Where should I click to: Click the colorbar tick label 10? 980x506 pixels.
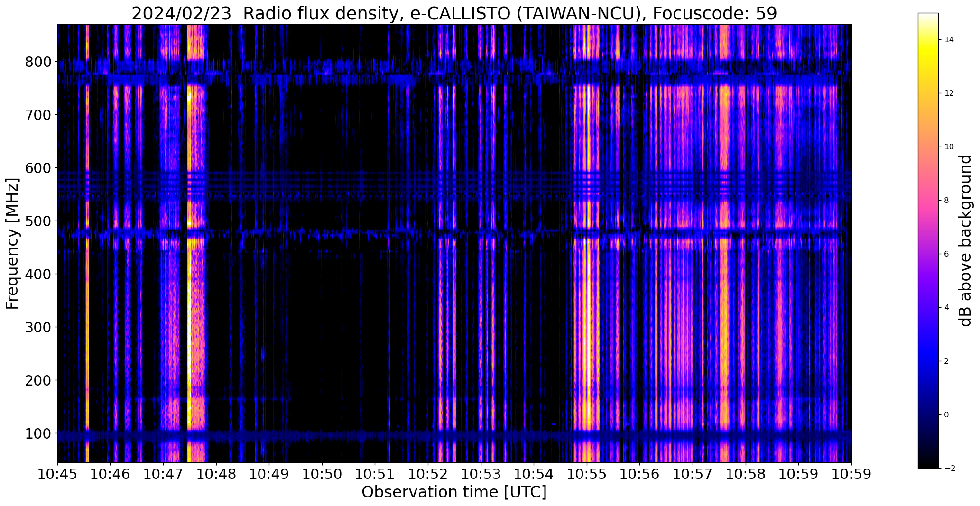[949, 147]
